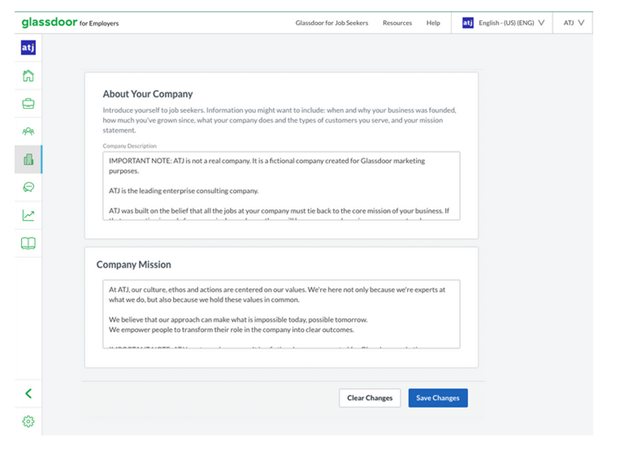Open the open-book resources icon
624x449 pixels.
click(28, 243)
